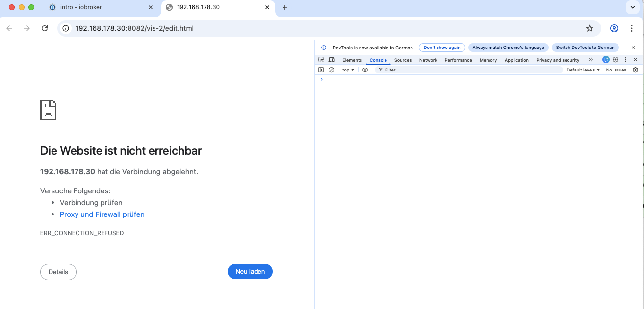Open the Chrome profile icon

point(614,28)
